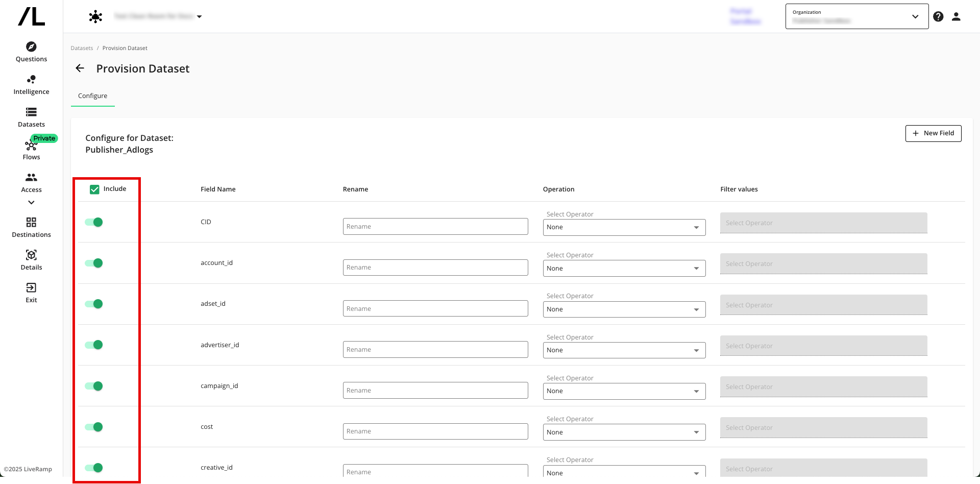
Task: Toggle off the CID field include switch
Action: (x=94, y=222)
